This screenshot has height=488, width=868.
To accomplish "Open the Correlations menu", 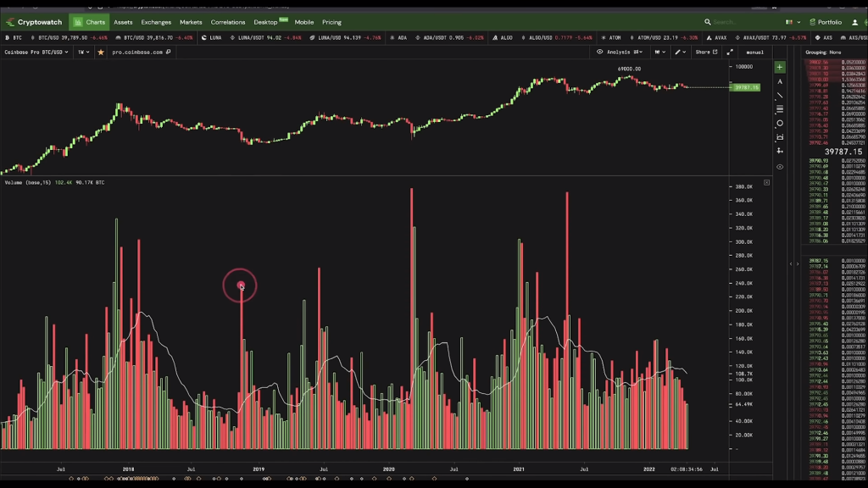I will (x=228, y=22).
